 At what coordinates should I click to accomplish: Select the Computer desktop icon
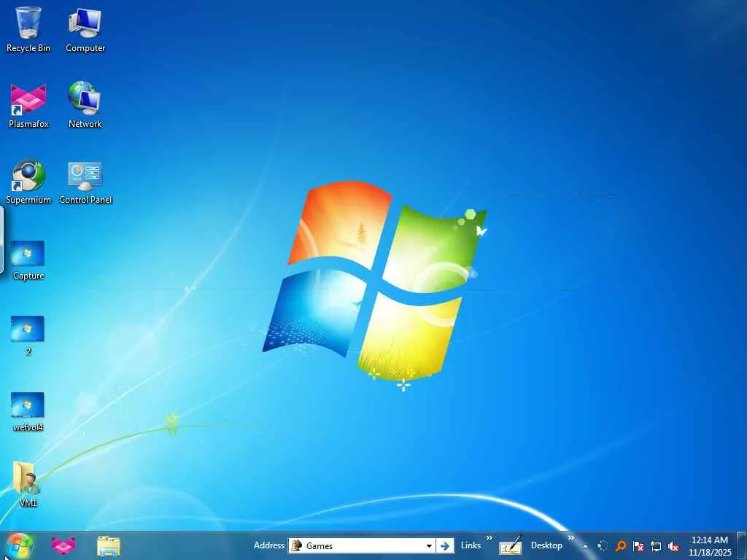click(x=85, y=29)
